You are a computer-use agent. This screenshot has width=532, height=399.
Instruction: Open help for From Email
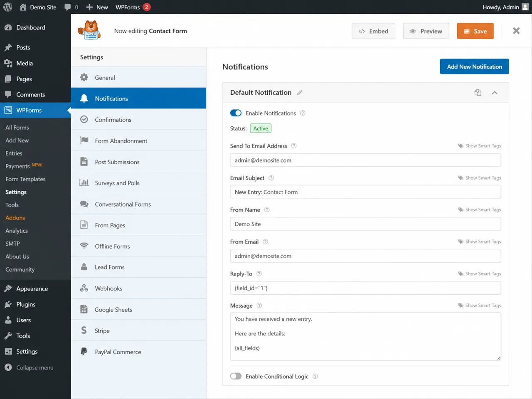click(x=265, y=241)
